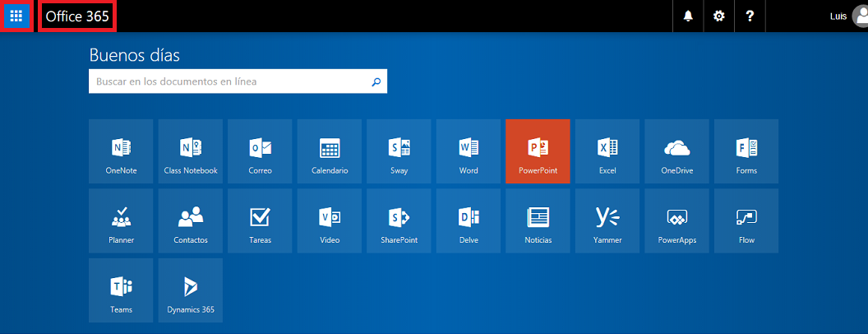Launch the highlighted PowerPoint tile
This screenshot has width=868, height=334.
(x=538, y=151)
